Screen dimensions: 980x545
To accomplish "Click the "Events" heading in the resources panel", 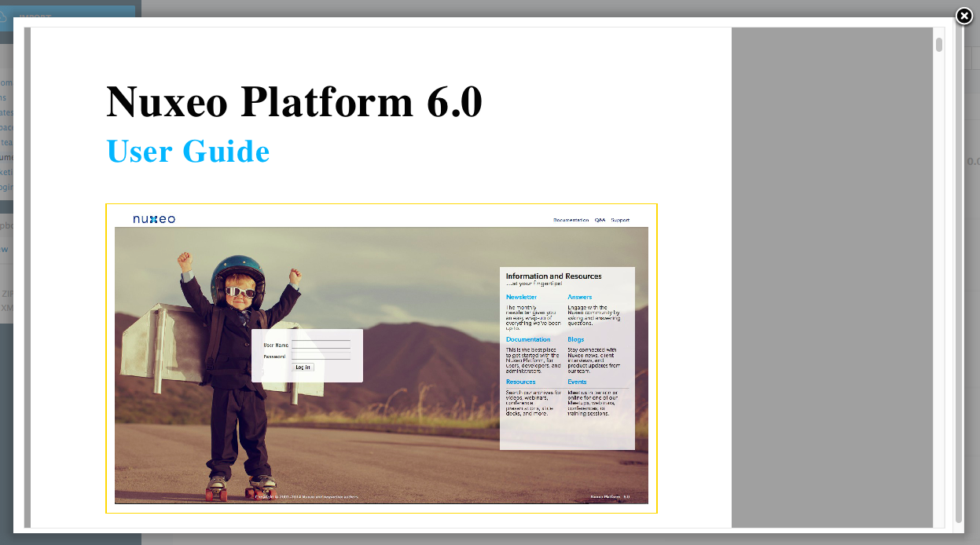I will [x=577, y=382].
